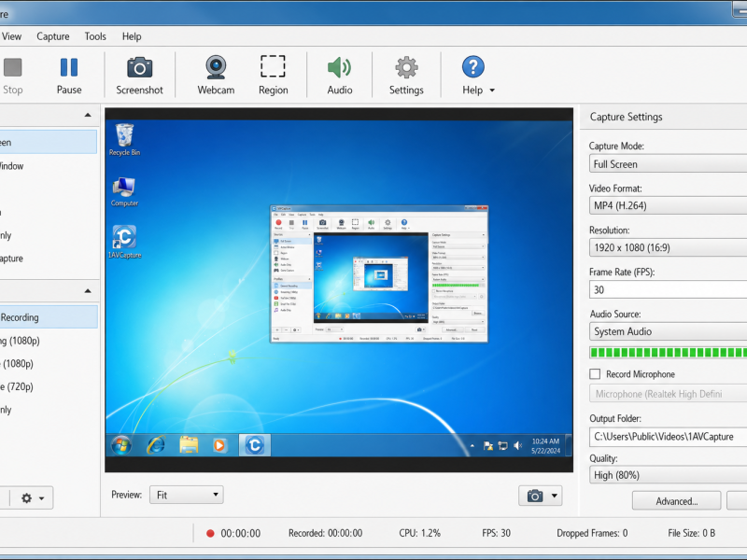Image resolution: width=747 pixels, height=560 pixels.
Task: Open the Audio Source System Audio dropdown
Action: 668,331
